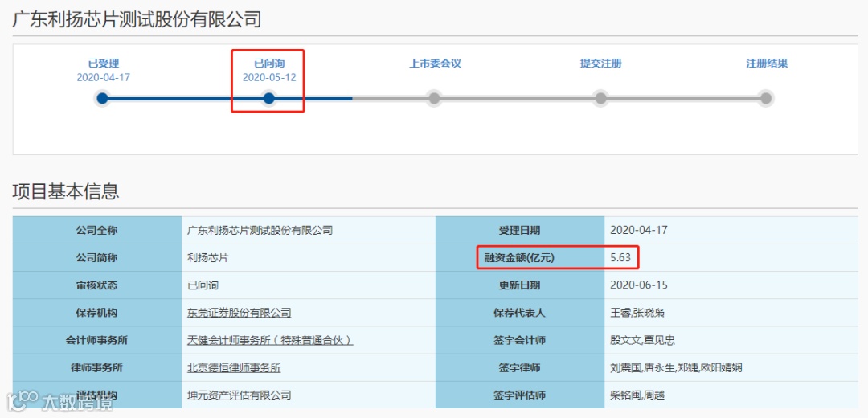The height and width of the screenshot is (418, 868).
Task: Open the 天健会计师事务所 accounting firm link
Action: click(270, 341)
